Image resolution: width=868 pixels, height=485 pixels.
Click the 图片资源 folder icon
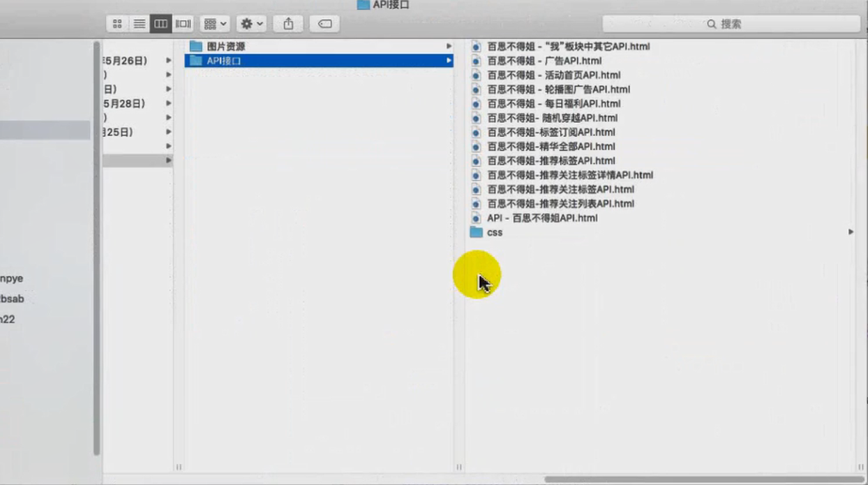click(x=196, y=46)
